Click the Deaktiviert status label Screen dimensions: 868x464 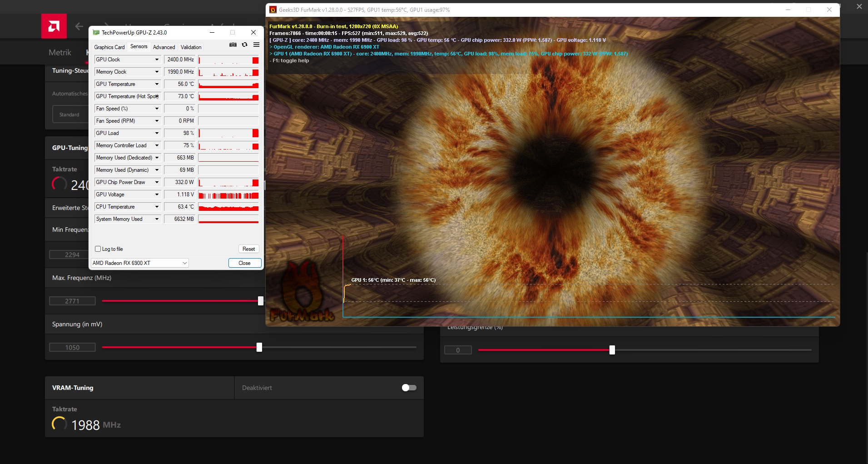point(257,388)
